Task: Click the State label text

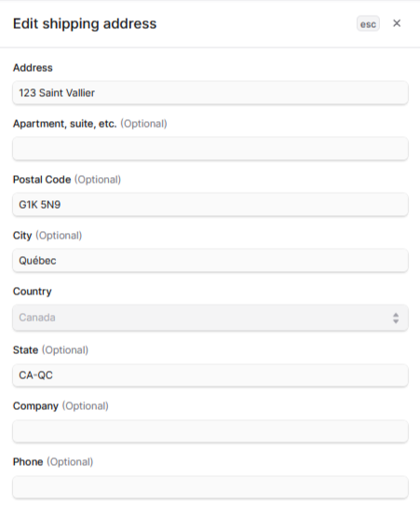Action: (25, 350)
